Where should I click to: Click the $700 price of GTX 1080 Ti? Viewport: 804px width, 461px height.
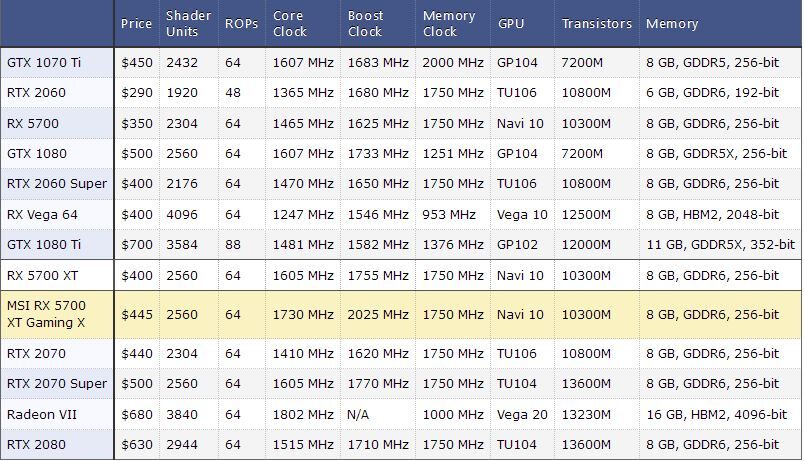pyautogui.click(x=137, y=245)
